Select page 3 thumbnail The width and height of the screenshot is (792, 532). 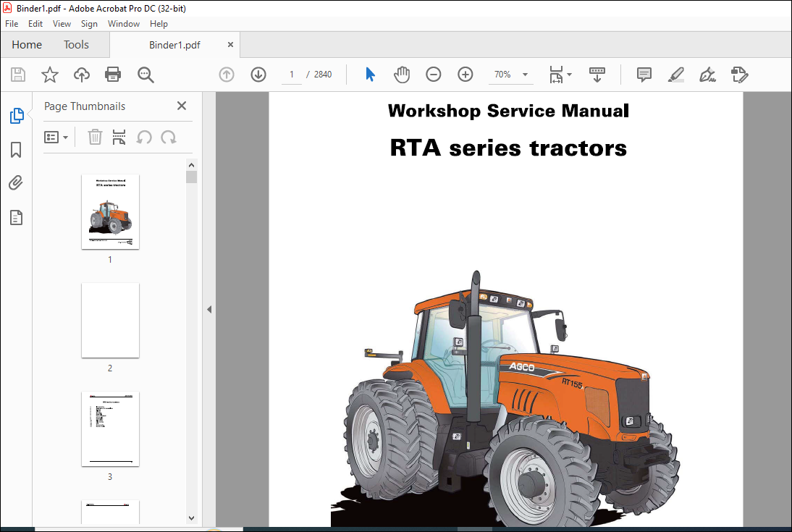110,429
